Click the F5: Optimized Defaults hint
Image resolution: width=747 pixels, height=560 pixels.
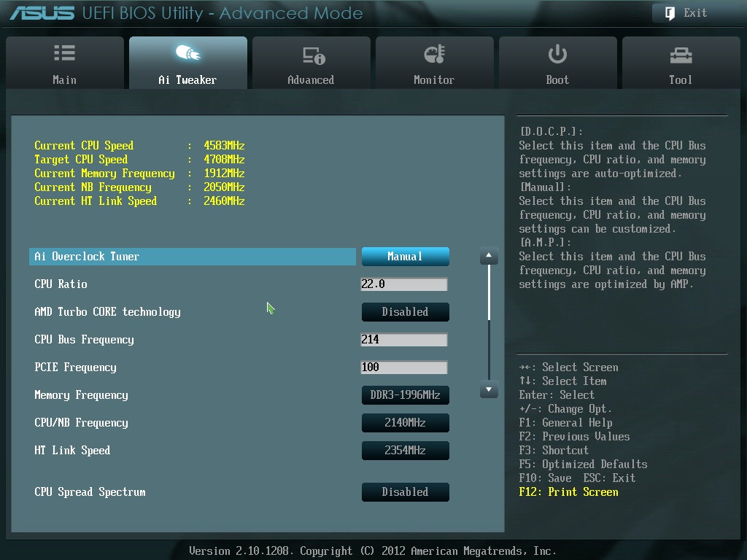click(583, 464)
